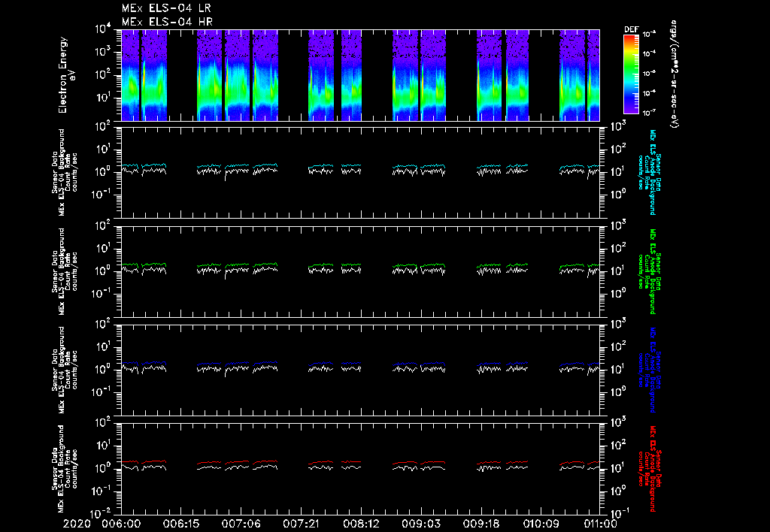Viewport: 770px width, 532px height.
Task: Click the "ergs/(cm**2-sr-sec-eV)" units label
Action: point(674,74)
